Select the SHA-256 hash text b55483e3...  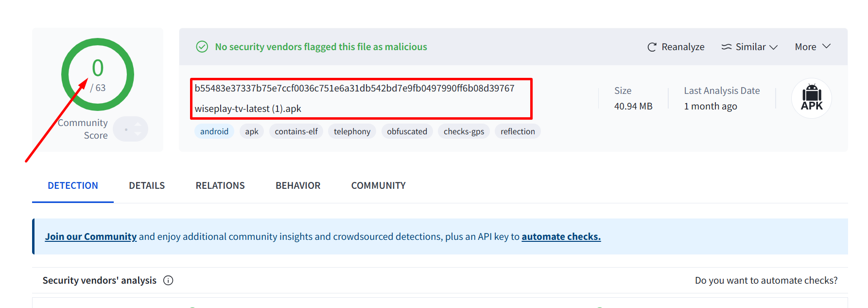point(355,88)
